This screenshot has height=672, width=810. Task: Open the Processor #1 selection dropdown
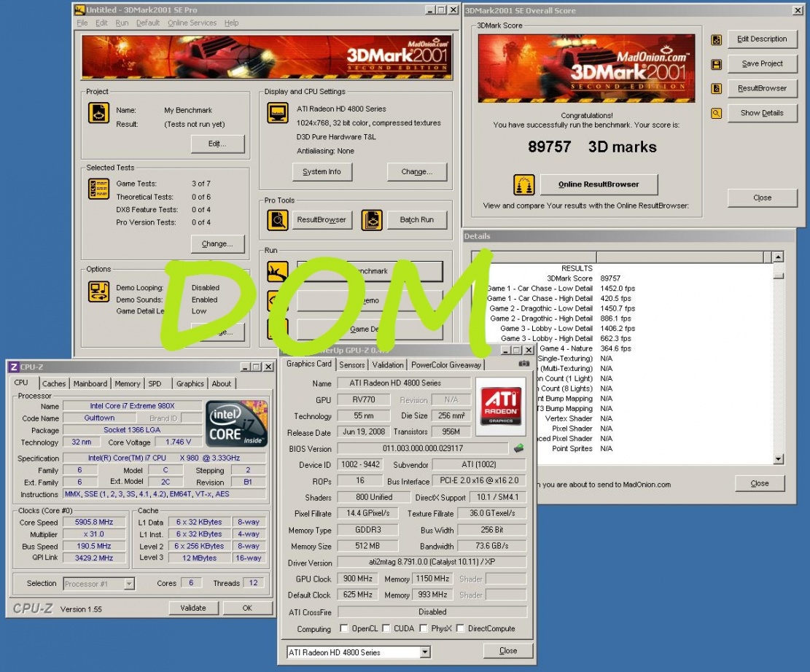click(x=129, y=584)
